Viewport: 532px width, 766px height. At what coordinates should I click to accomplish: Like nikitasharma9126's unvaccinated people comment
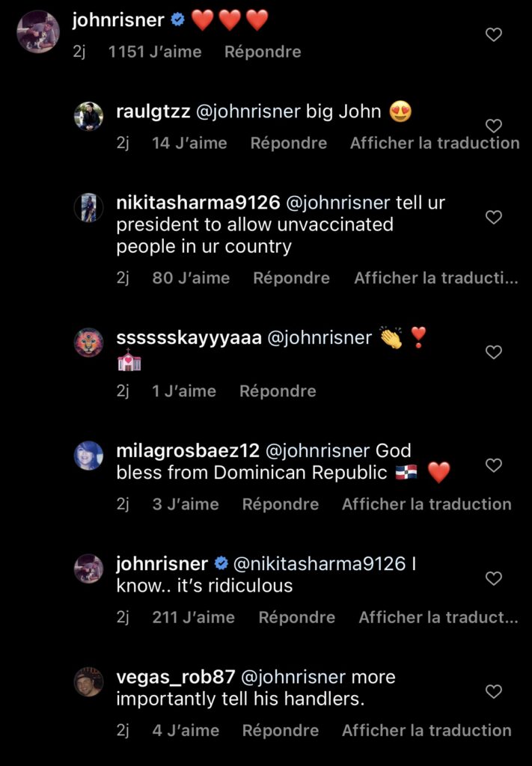tap(494, 217)
